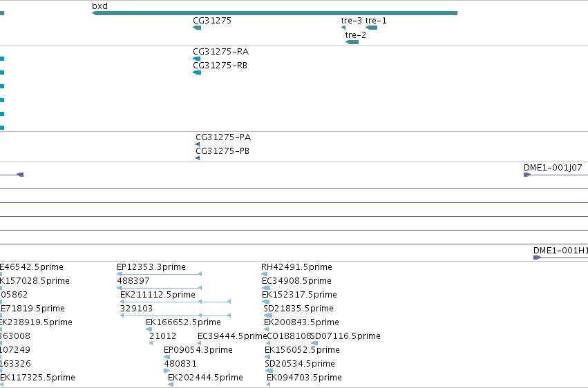The width and height of the screenshot is (588, 388).
Task: Select CG31275-RB transcript glyph
Action: (x=197, y=72)
